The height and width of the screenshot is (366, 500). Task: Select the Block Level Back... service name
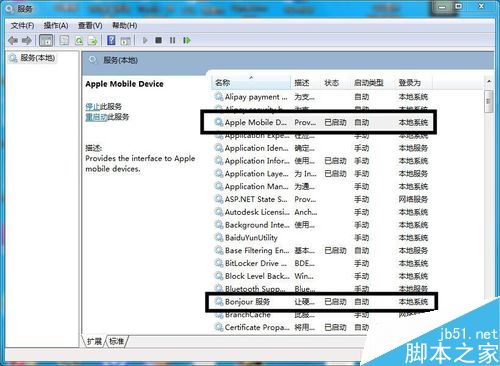(x=257, y=276)
